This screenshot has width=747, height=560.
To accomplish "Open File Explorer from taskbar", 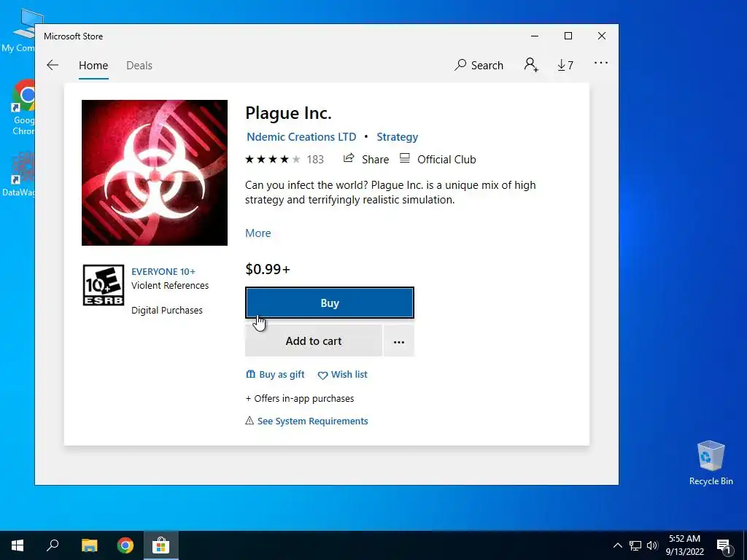I will point(89,545).
